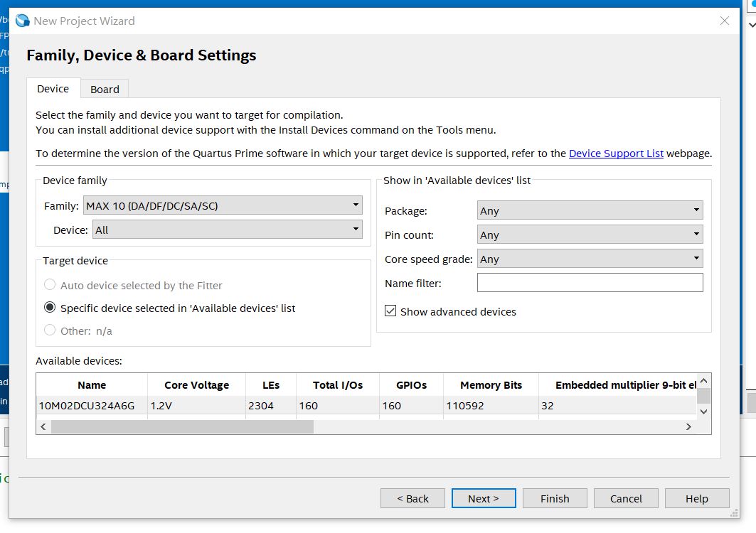
Task: Open Help for the wizard
Action: pyautogui.click(x=697, y=498)
